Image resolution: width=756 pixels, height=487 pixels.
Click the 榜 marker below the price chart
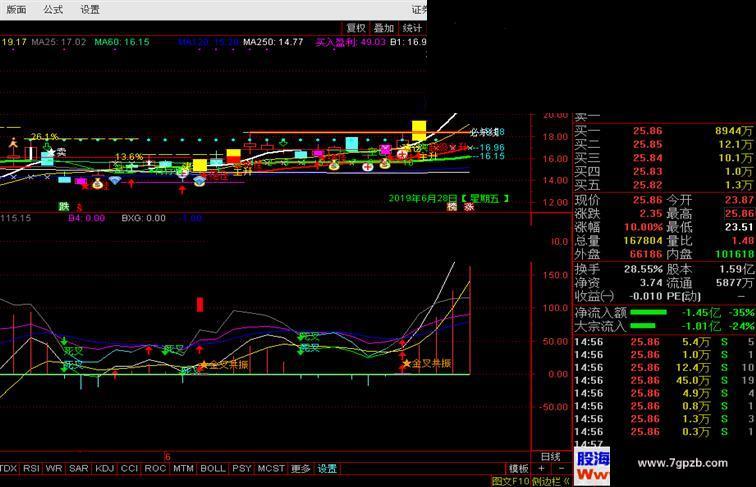click(452, 207)
